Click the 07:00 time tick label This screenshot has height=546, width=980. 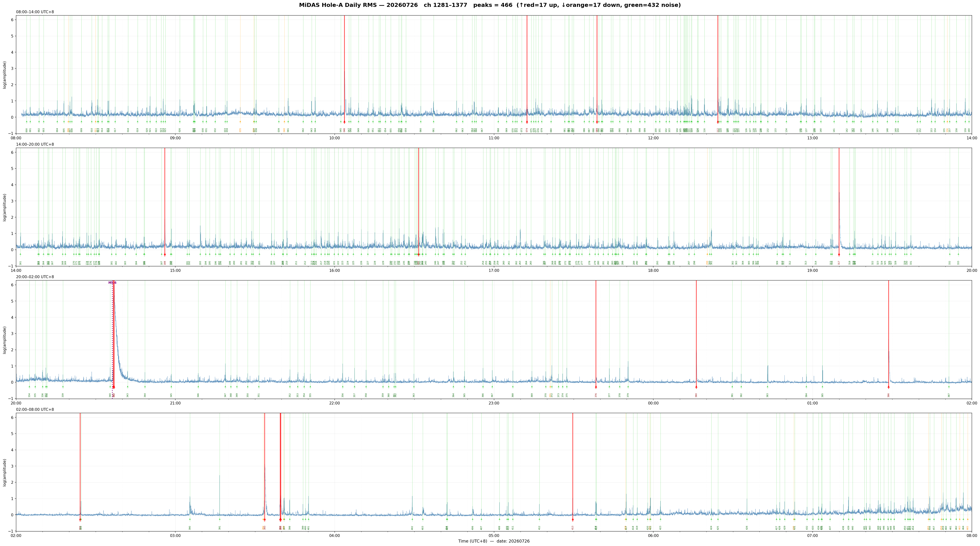coord(813,535)
